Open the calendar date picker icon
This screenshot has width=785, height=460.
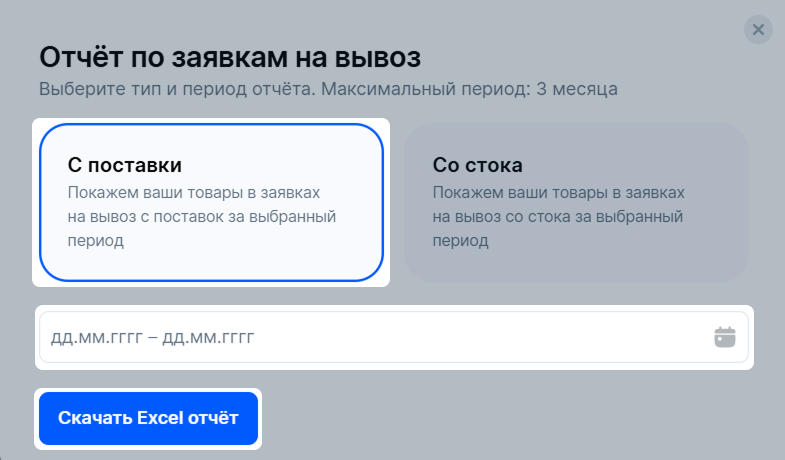click(x=724, y=337)
